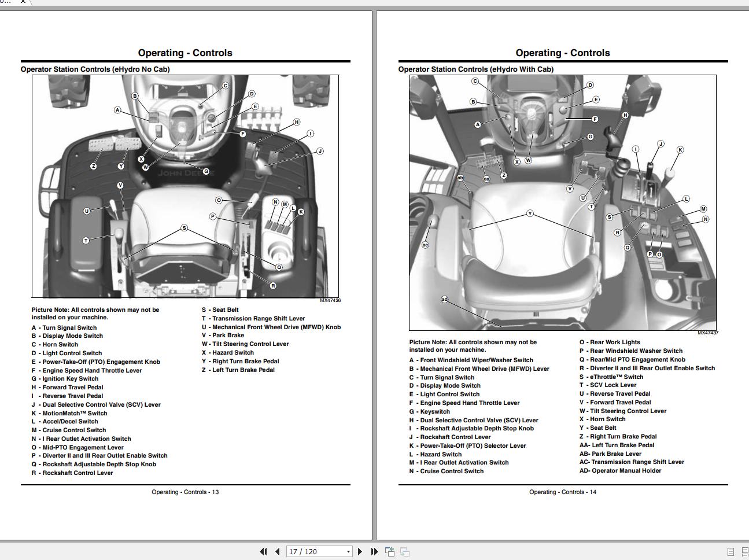Image resolution: width=749 pixels, height=560 pixels.
Task: Select 'N - Cruise Control Switch' entry
Action: tap(447, 471)
